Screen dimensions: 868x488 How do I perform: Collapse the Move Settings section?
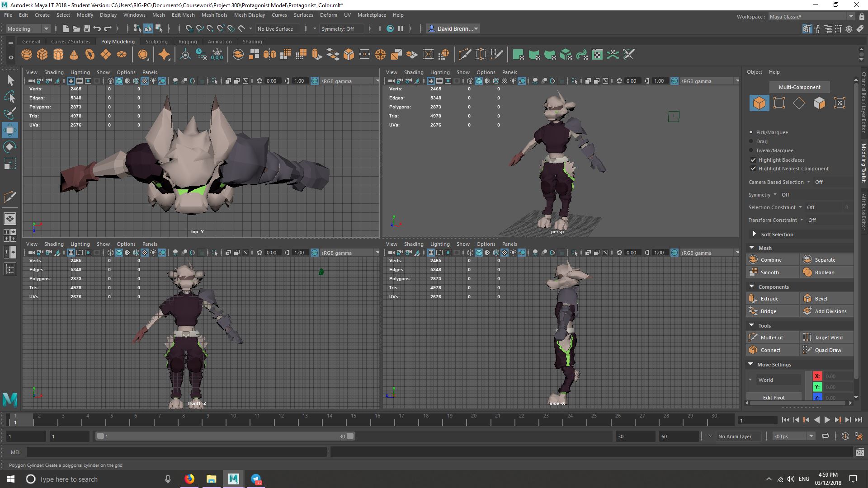point(751,364)
